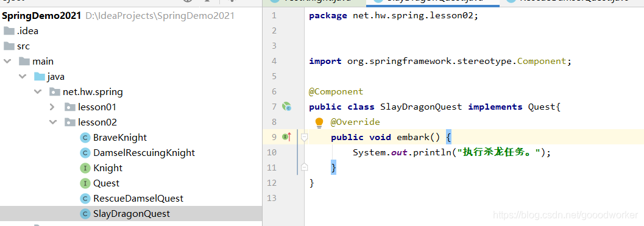Click the BraveKnight class icon

pos(85,138)
